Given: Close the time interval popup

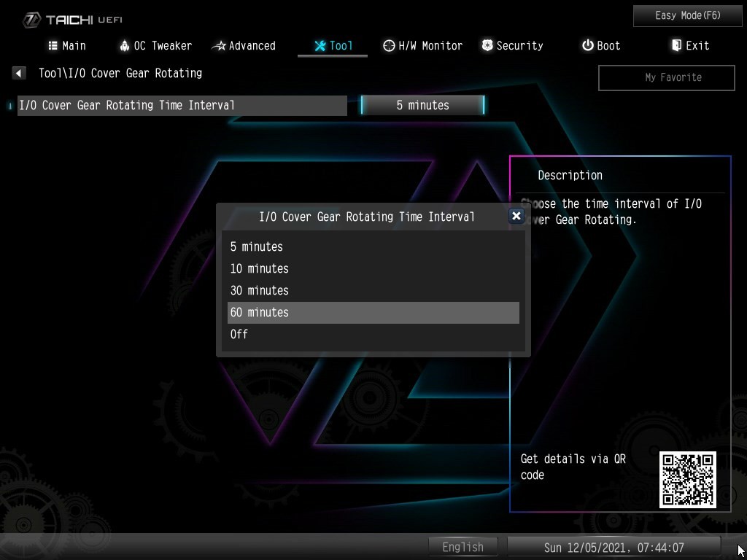Looking at the screenshot, I should [x=516, y=216].
